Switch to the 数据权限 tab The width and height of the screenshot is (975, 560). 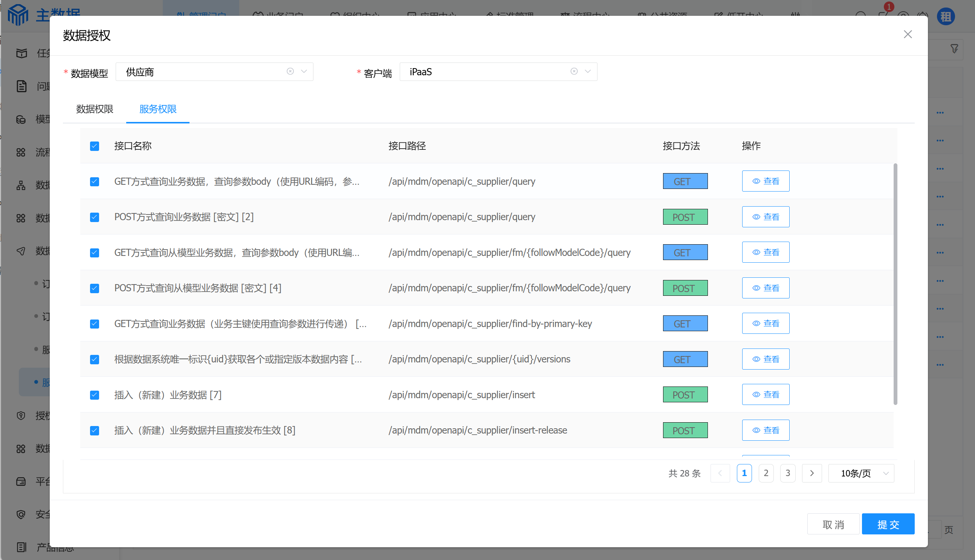click(x=94, y=109)
